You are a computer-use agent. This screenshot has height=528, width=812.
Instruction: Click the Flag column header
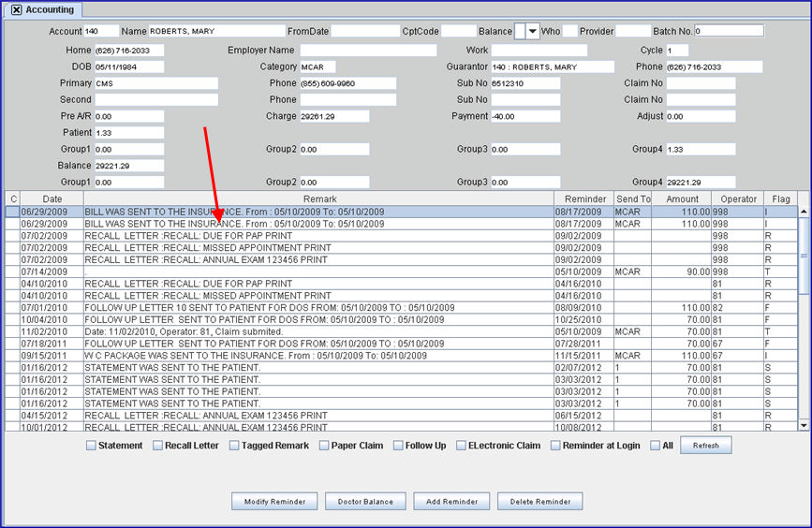tap(781, 198)
